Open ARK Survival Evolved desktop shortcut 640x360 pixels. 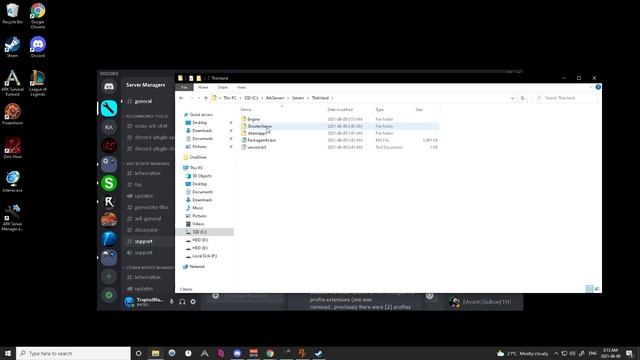(x=12, y=83)
